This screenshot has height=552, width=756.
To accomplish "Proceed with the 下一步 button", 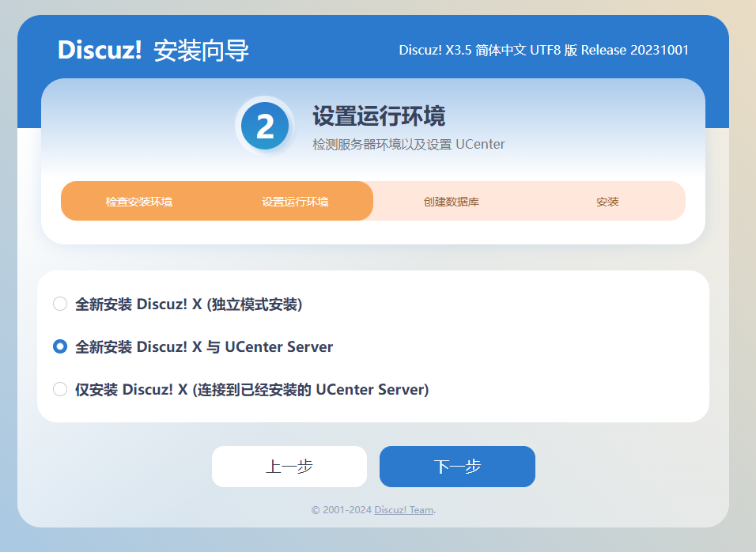I will [x=457, y=466].
